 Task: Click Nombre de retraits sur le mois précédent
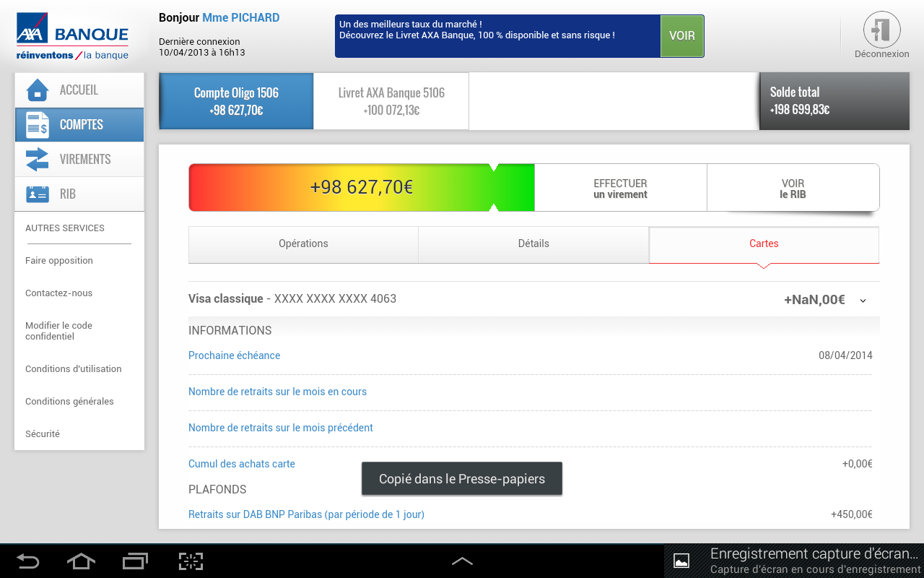tap(281, 428)
